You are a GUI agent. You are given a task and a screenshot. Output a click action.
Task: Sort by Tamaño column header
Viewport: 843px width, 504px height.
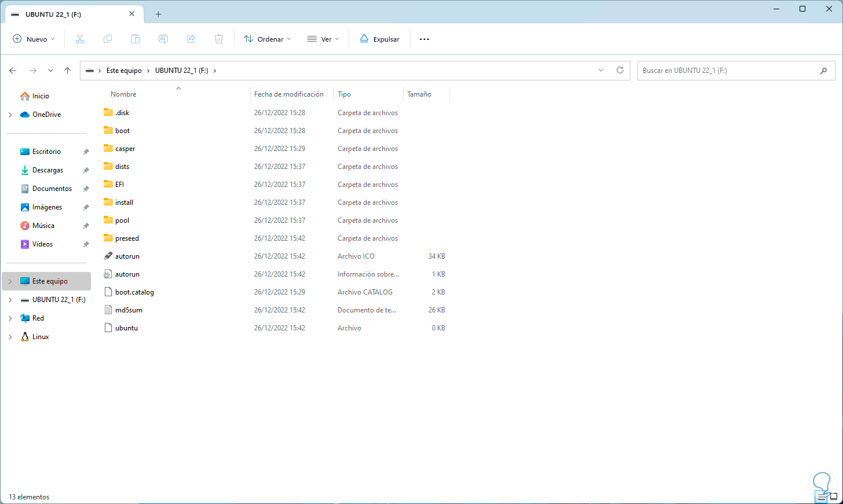point(419,94)
